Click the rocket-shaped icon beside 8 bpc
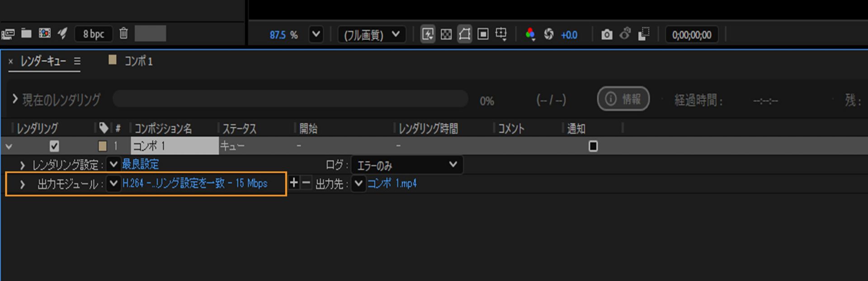 click(62, 33)
